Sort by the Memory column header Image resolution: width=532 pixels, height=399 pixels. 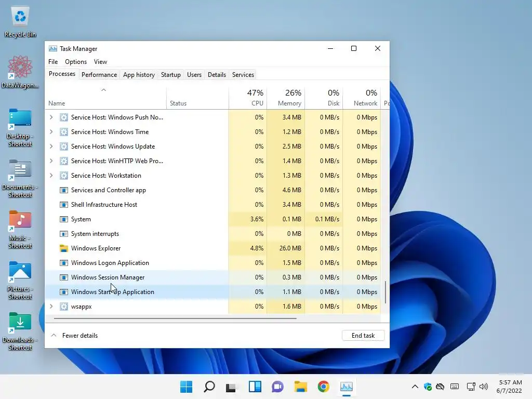[286, 98]
